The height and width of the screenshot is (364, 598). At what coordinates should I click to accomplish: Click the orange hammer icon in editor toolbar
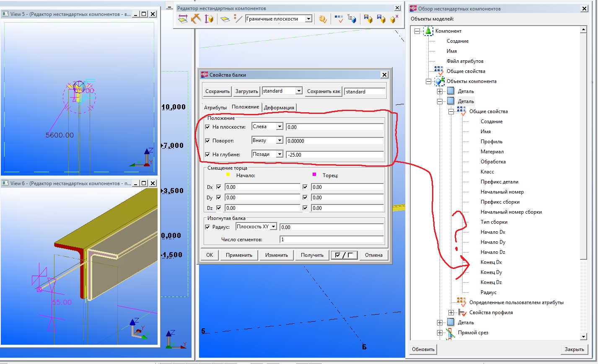pyautogui.click(x=196, y=19)
